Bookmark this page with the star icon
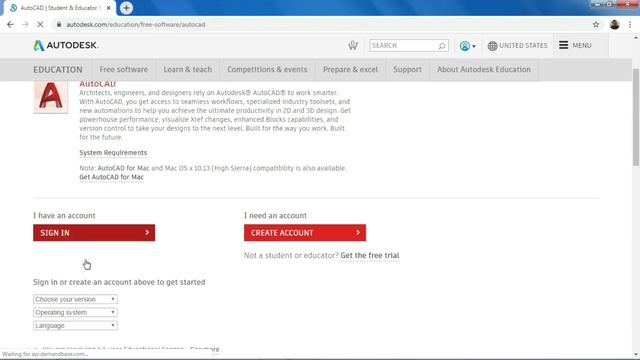The image size is (640, 360). pyautogui.click(x=596, y=24)
